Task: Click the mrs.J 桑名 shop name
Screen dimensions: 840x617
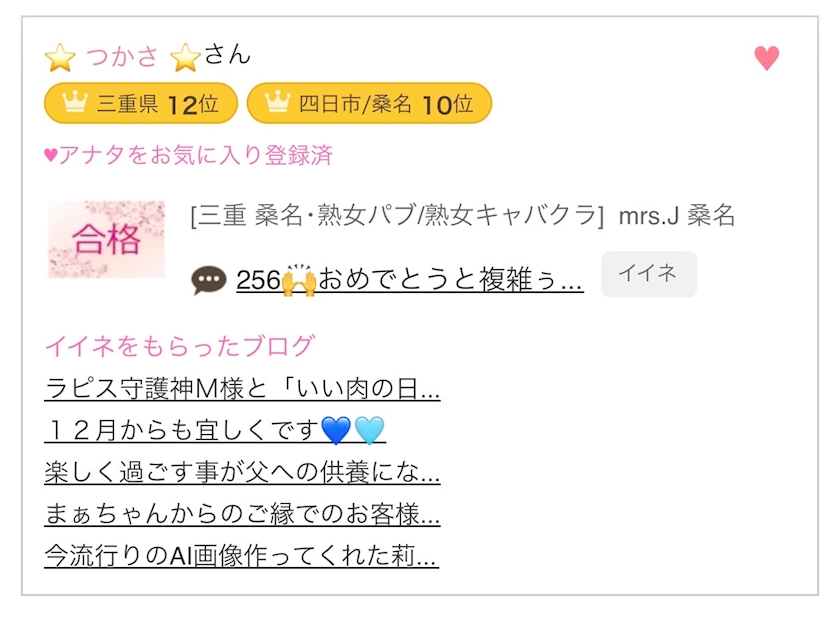Action: [677, 216]
